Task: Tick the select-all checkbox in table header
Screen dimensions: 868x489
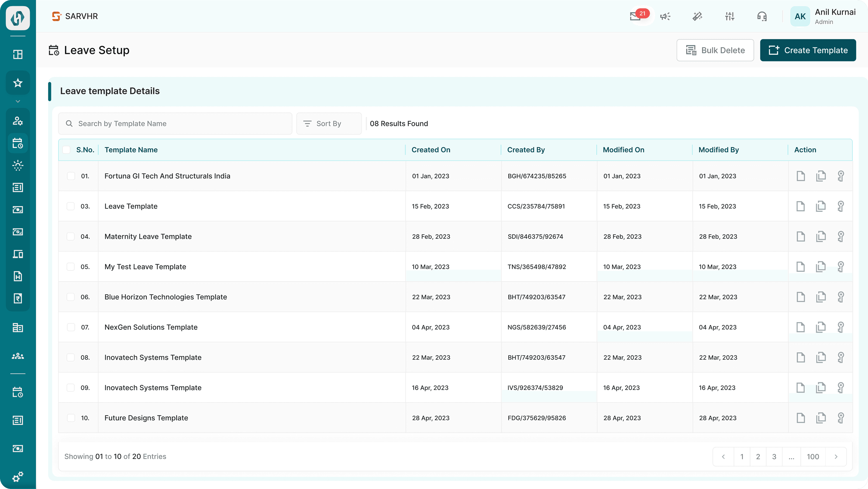Action: 66,150
